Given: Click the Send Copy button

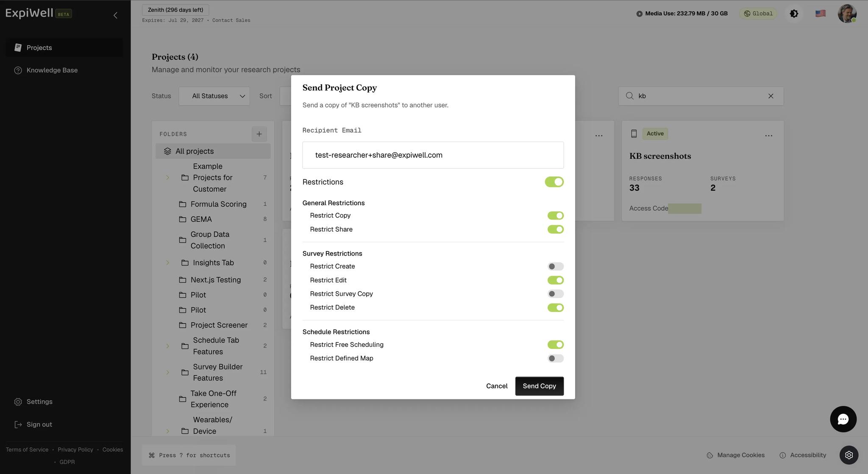Looking at the screenshot, I should (x=539, y=386).
